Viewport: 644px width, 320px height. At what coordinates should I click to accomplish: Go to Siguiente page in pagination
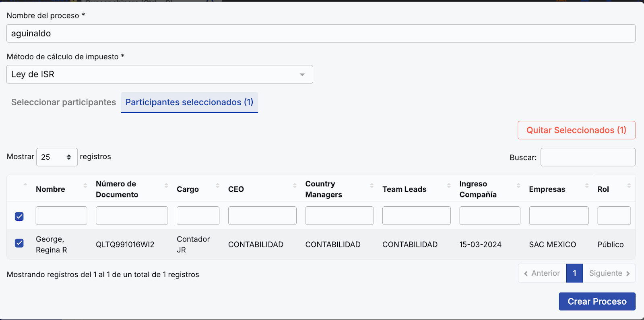tap(609, 273)
